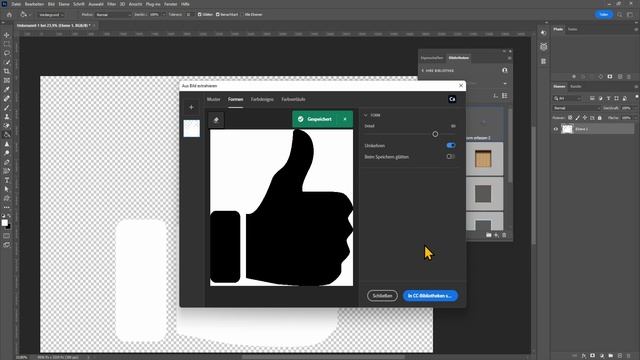Screen dimensions: 640x360
Task: Toggle the Benachbart checkbox
Action: 218,15
